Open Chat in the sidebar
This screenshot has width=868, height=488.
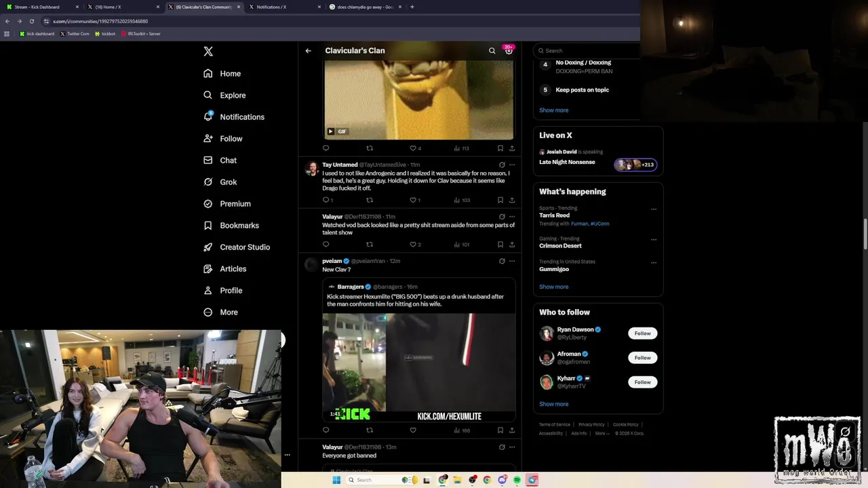[x=220, y=160]
